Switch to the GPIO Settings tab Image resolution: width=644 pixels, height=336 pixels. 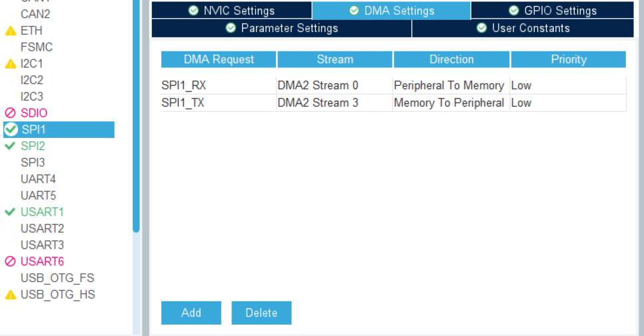click(x=552, y=11)
